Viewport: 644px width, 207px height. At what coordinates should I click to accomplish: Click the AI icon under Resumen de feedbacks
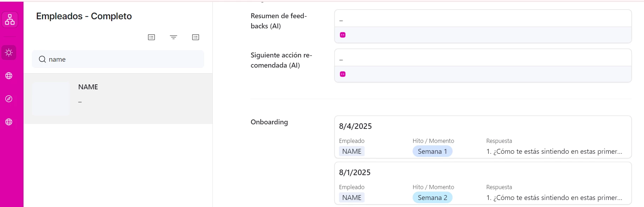[343, 35]
